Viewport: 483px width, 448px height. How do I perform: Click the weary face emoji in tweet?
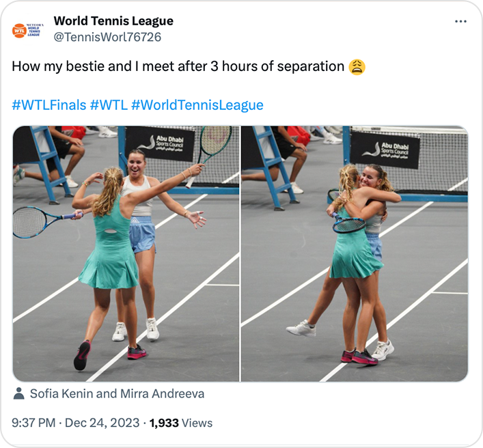coord(357,67)
